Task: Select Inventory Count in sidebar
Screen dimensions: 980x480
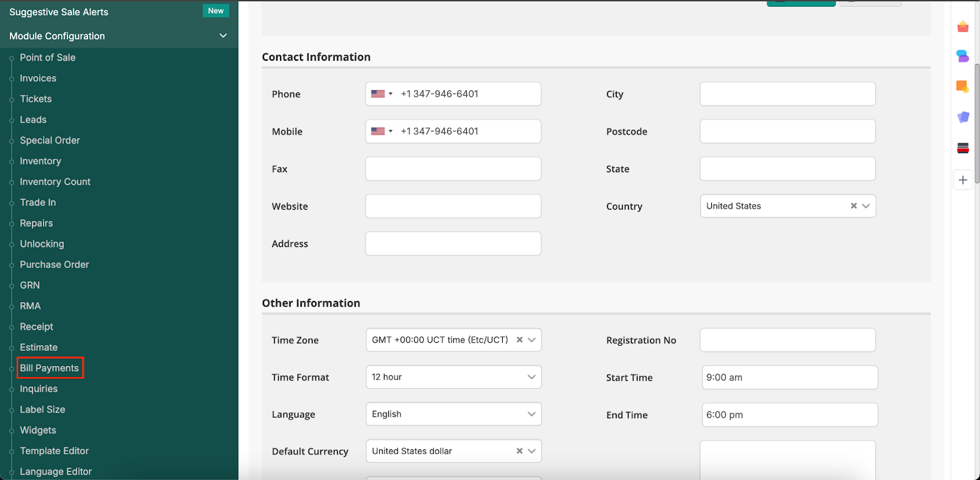Action: pyautogui.click(x=55, y=182)
